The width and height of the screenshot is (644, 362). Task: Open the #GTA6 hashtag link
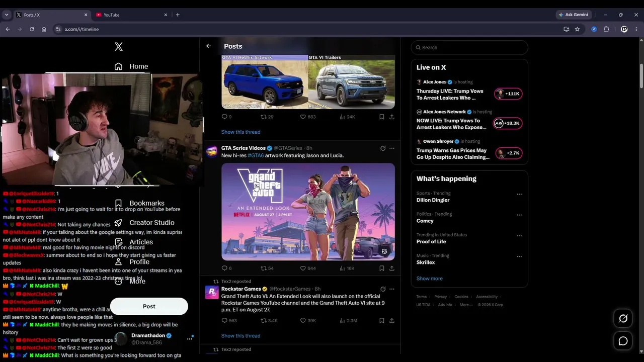pyautogui.click(x=256, y=155)
